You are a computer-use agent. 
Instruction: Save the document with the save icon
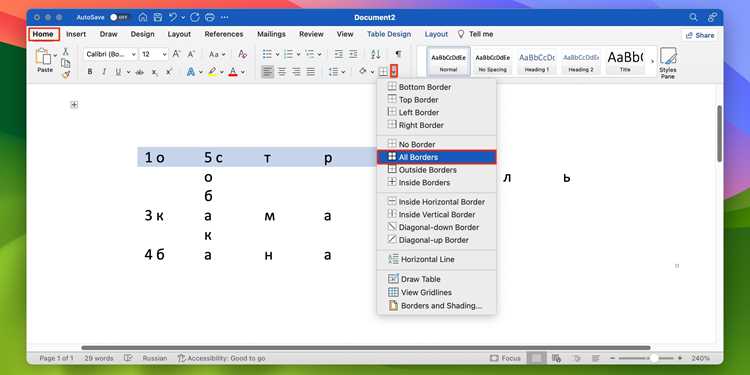[x=158, y=17]
